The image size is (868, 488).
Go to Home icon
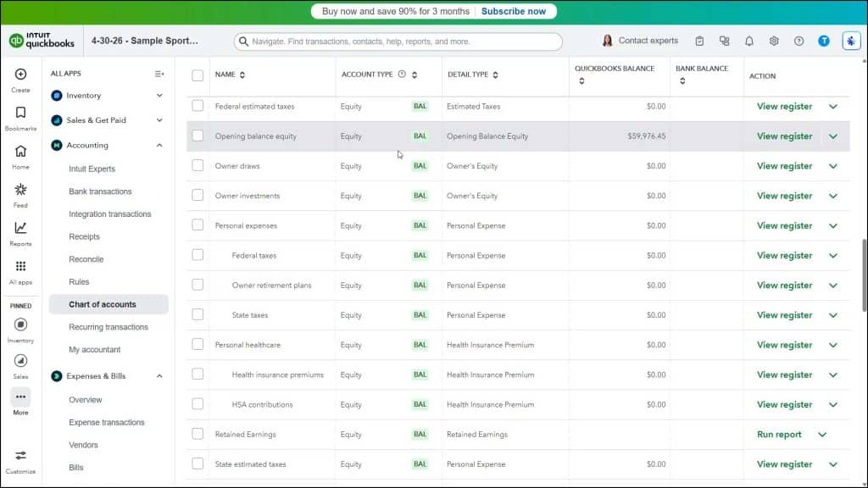pos(20,151)
